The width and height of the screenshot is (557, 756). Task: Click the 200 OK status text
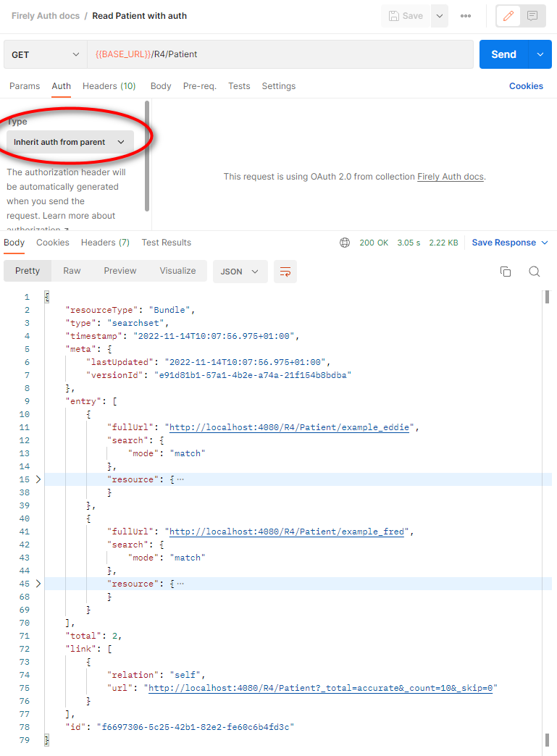click(x=374, y=243)
